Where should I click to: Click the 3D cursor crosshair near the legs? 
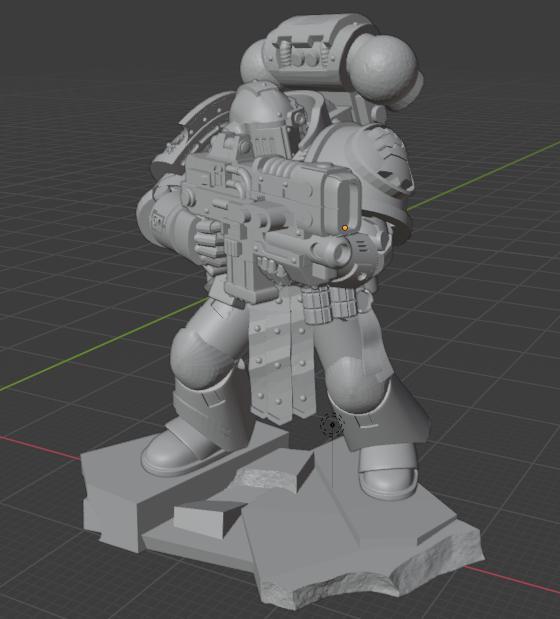[x=333, y=425]
